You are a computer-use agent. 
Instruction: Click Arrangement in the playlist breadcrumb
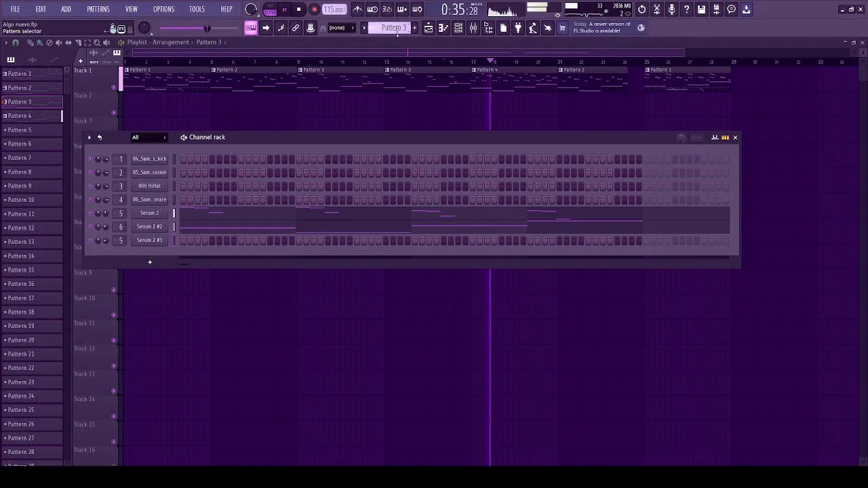[170, 43]
